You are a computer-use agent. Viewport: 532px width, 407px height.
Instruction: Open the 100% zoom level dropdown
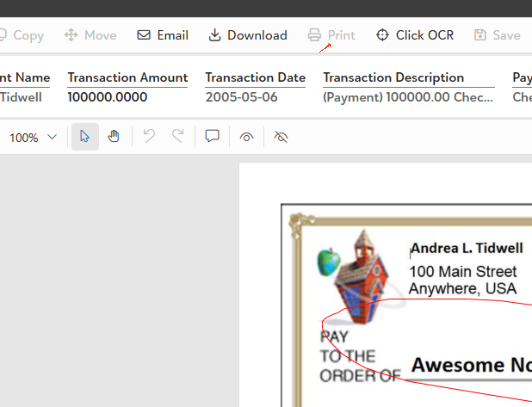24,138
